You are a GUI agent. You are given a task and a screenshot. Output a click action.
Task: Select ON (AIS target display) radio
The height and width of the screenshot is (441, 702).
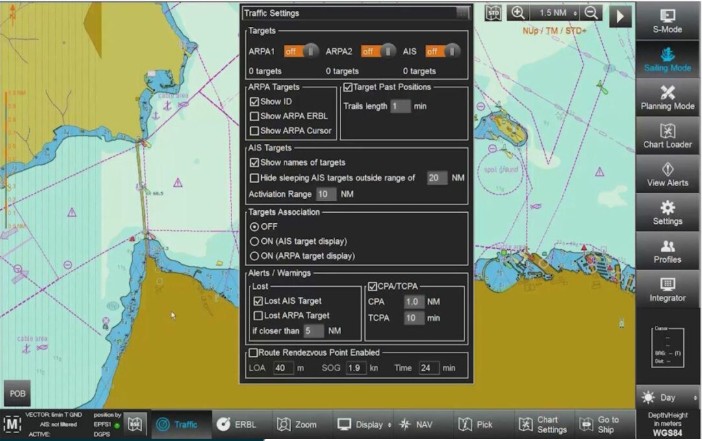tap(254, 241)
